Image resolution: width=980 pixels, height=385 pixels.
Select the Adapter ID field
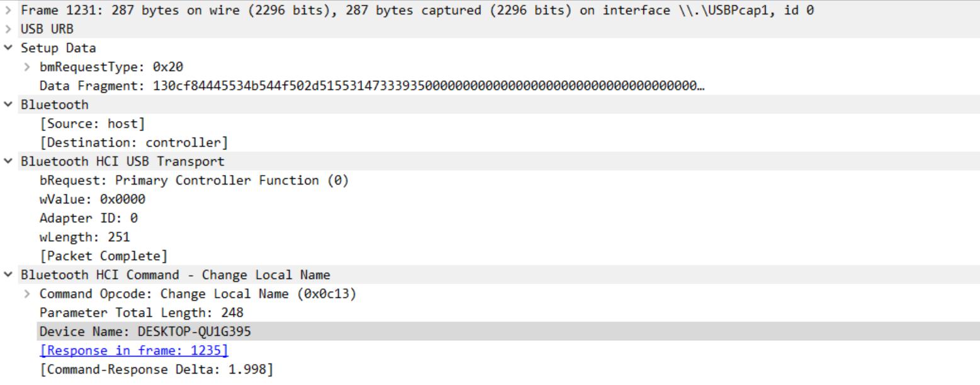(x=88, y=218)
